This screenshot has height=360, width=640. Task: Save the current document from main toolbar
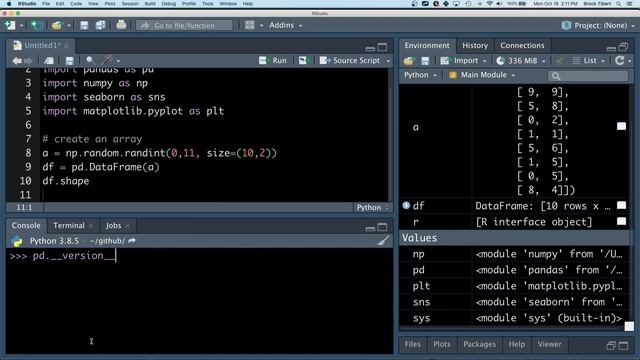(84, 25)
